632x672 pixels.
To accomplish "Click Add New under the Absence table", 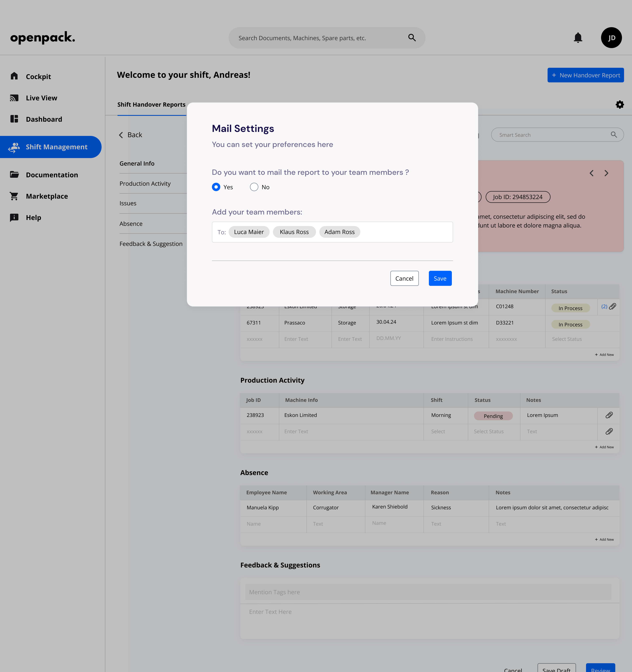I will pyautogui.click(x=604, y=539).
